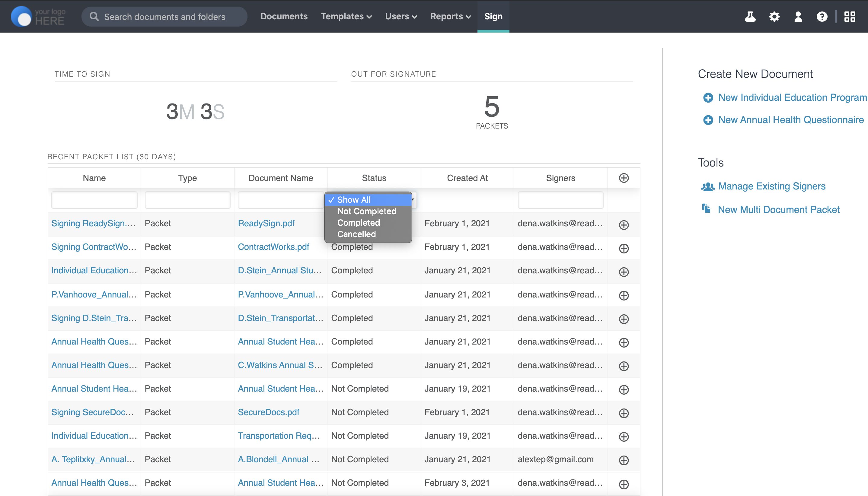Viewport: 868px width, 496px height.
Task: Open Signing ContractWo packet name link
Action: [x=94, y=247]
